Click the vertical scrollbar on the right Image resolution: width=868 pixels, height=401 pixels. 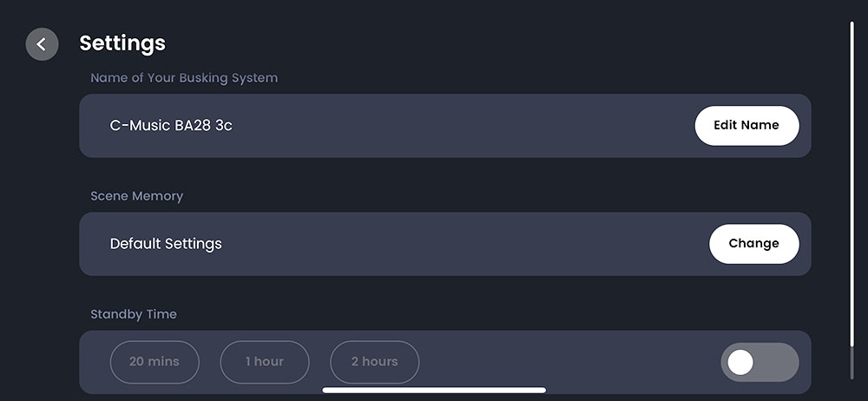(x=852, y=200)
